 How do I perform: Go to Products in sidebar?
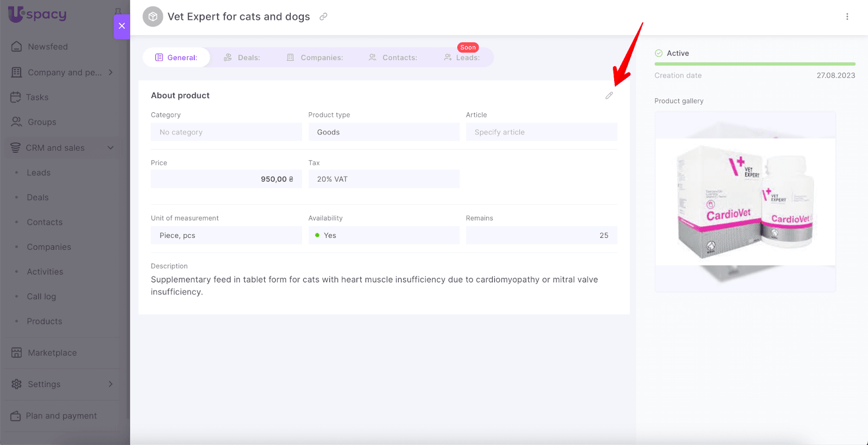(44, 321)
